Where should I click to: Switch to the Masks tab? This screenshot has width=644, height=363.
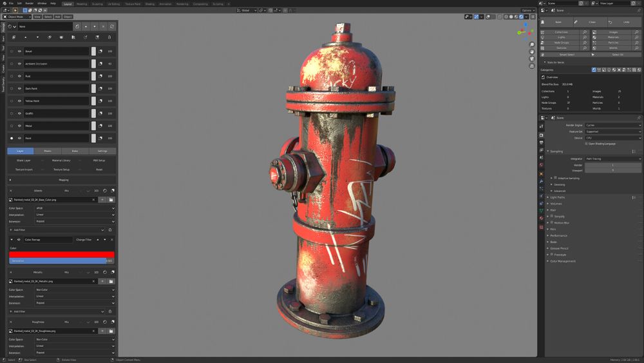tap(48, 151)
